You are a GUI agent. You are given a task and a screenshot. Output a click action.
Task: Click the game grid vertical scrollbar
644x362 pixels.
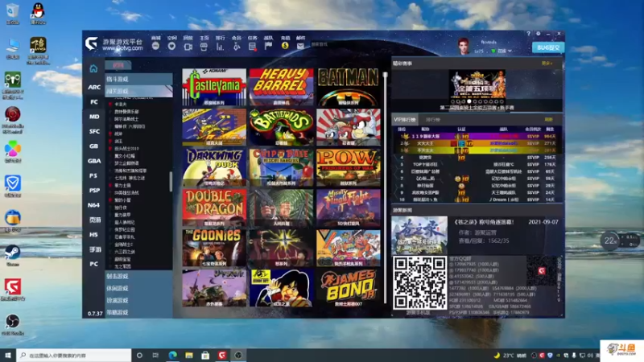point(386,188)
